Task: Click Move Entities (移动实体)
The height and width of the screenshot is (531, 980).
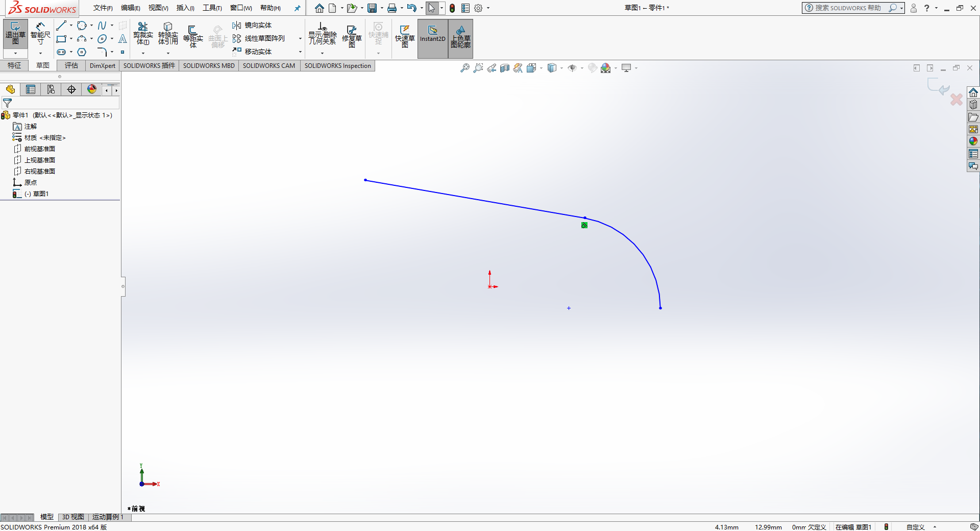Action: (x=252, y=52)
